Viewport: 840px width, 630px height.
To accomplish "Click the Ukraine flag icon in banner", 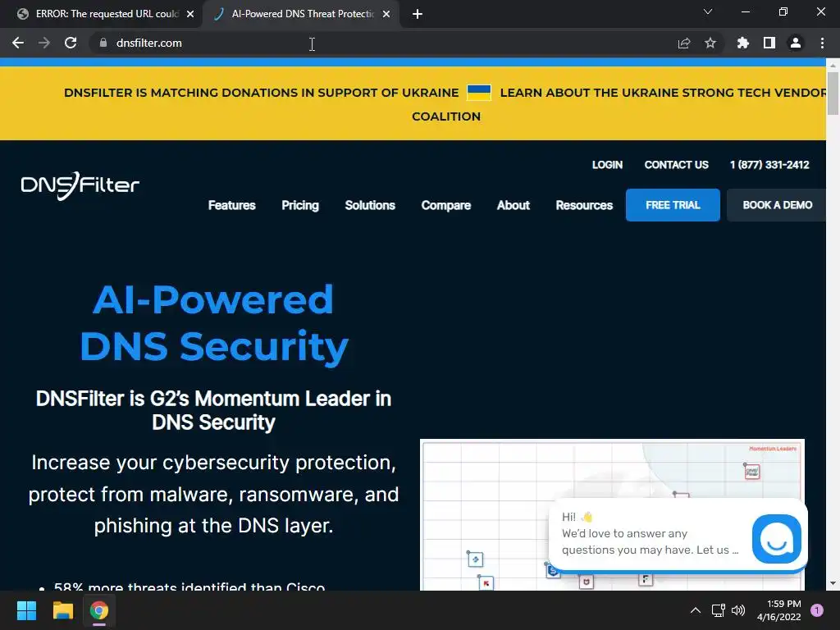I will (479, 93).
